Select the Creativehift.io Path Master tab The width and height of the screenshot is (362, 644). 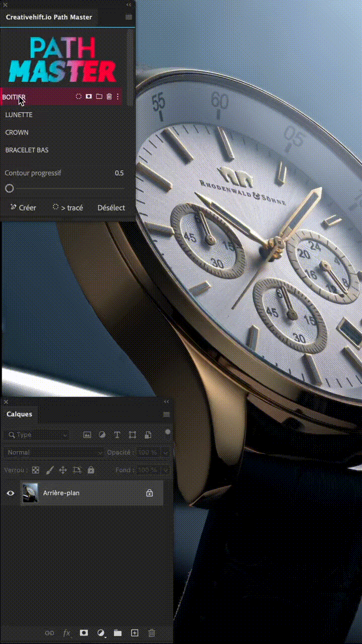pos(49,17)
